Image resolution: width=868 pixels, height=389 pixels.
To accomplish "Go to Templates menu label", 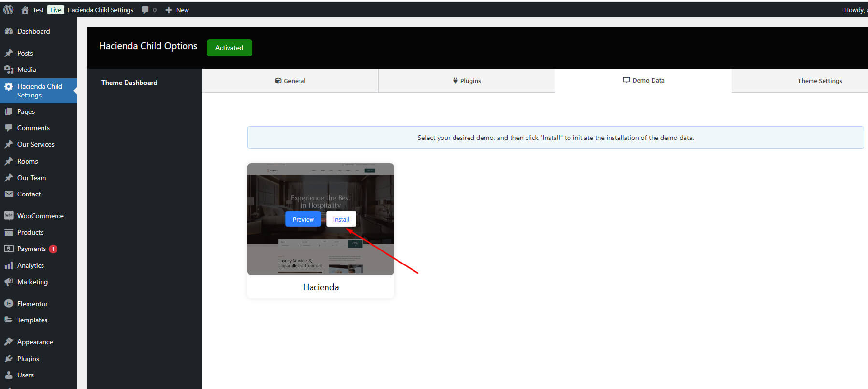I will tap(32, 320).
